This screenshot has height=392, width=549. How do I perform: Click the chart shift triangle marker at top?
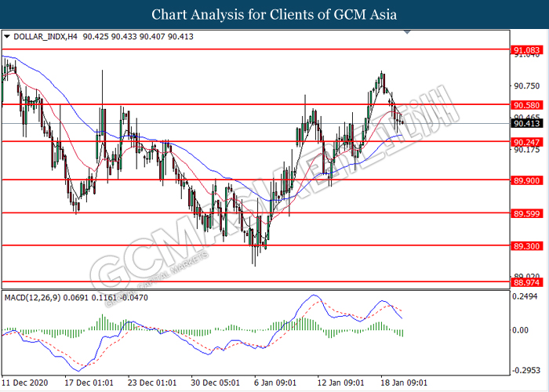[x=407, y=33]
